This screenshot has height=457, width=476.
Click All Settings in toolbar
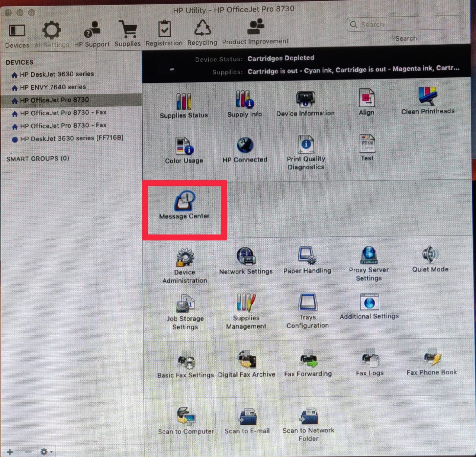52,35
